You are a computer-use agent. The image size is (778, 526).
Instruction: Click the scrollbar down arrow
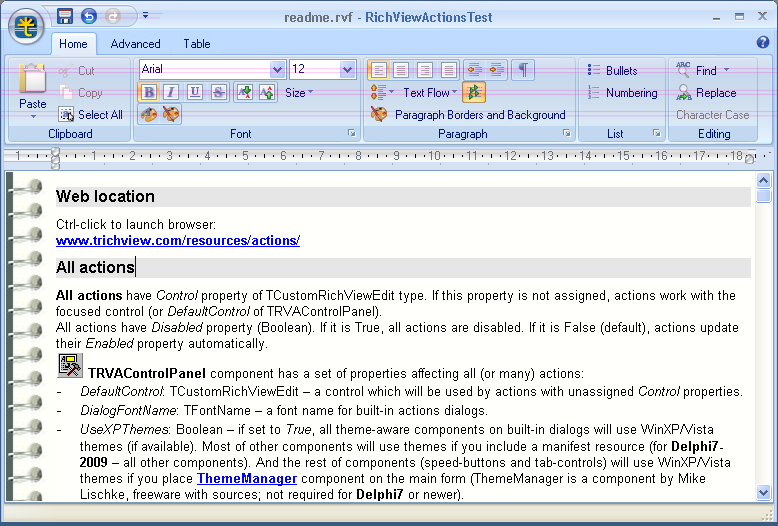[763, 492]
